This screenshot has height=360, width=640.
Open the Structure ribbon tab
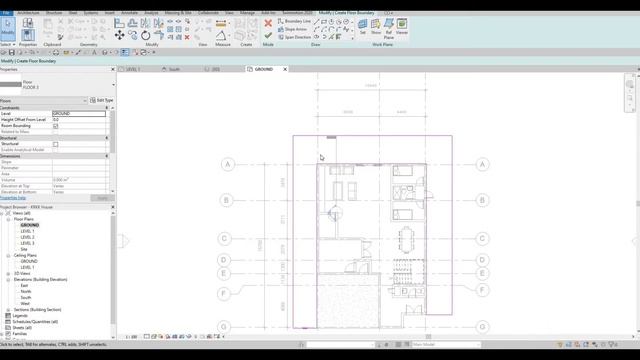tap(54, 13)
